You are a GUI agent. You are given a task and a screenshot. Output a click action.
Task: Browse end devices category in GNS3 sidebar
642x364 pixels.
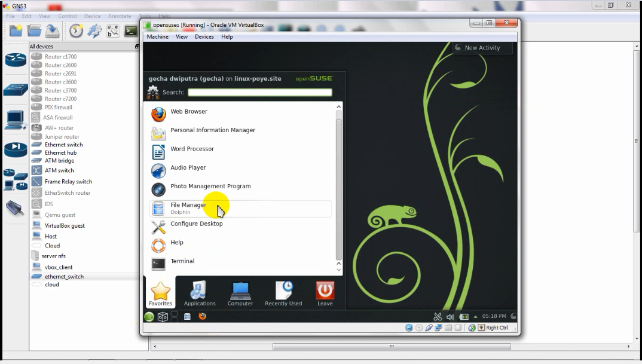pyautogui.click(x=16, y=120)
